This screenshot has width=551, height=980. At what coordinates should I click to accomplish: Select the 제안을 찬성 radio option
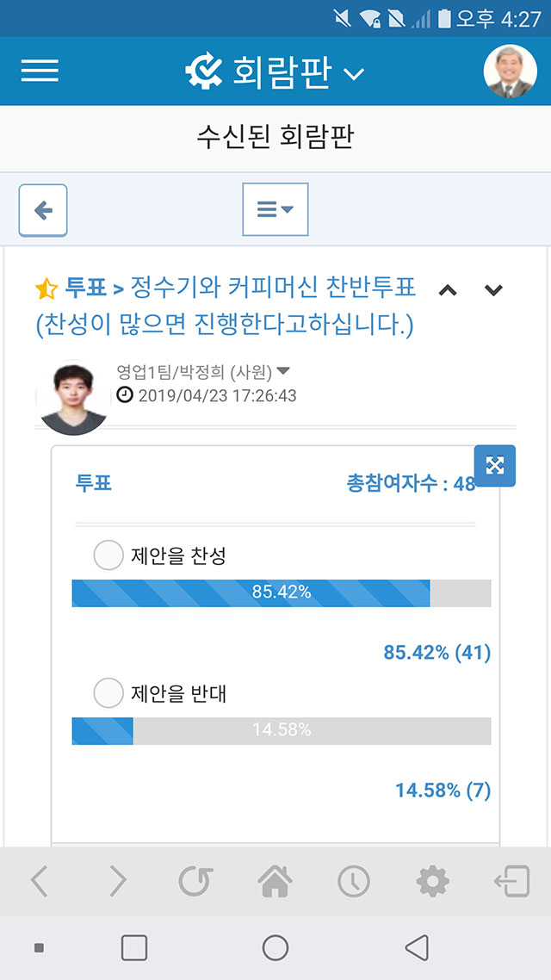(108, 555)
